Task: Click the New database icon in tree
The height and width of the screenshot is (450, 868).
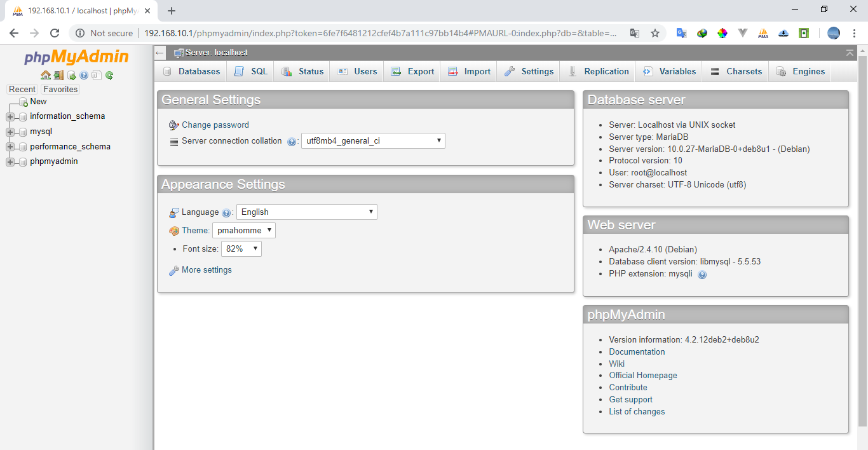Action: [x=24, y=102]
